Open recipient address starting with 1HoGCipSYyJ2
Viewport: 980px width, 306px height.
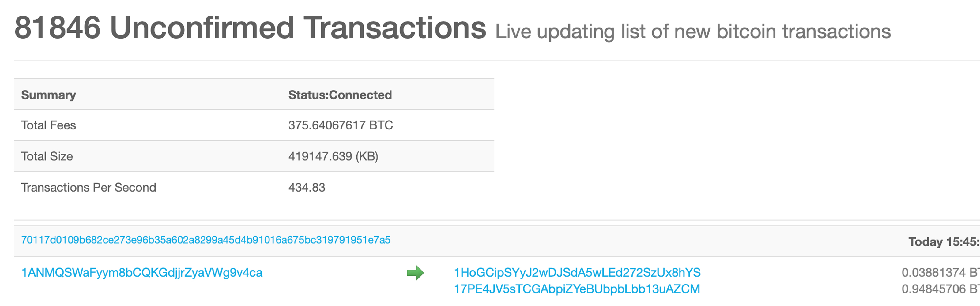577,273
